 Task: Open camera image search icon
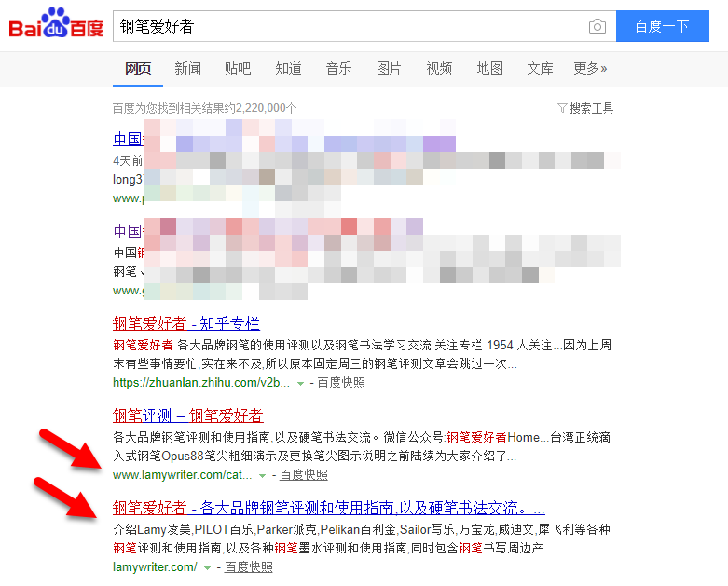(598, 26)
